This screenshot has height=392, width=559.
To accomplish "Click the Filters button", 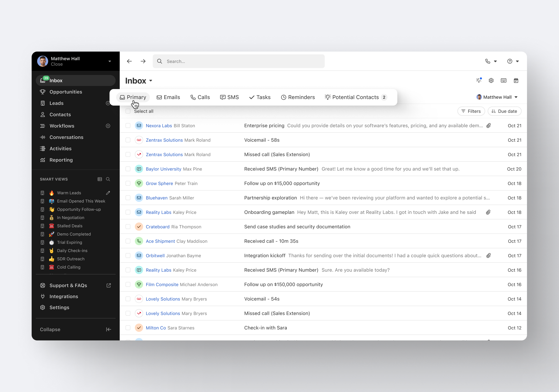I will [471, 111].
